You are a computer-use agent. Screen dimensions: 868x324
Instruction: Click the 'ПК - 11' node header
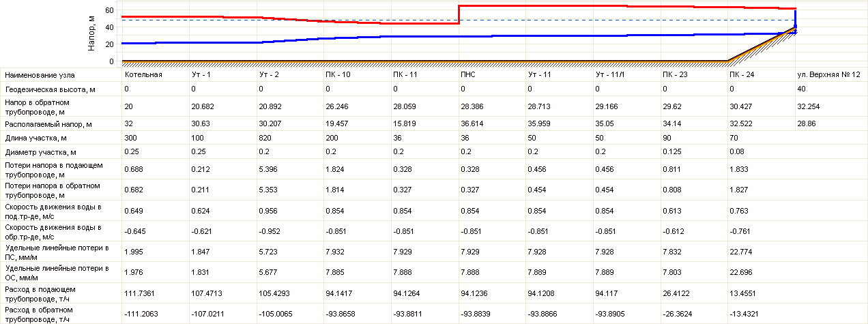pos(405,74)
